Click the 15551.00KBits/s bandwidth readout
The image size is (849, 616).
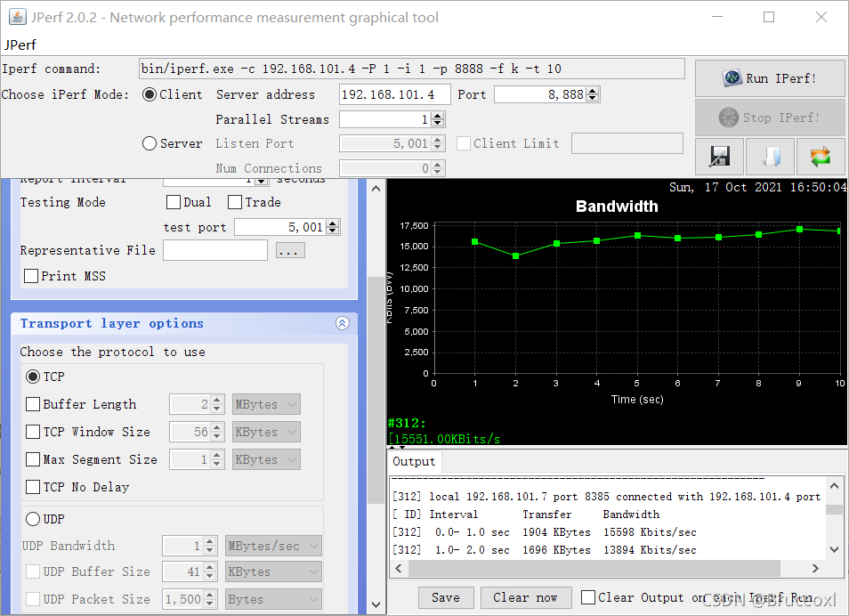coord(444,439)
